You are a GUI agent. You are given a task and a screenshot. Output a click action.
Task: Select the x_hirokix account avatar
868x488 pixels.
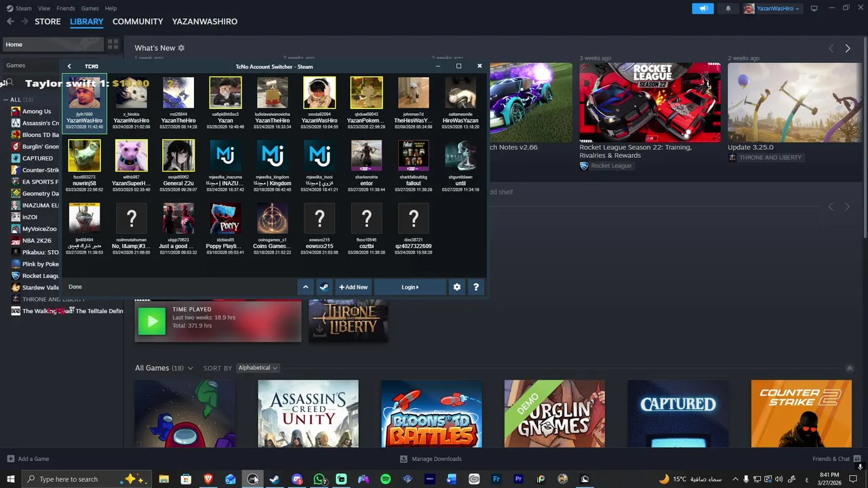pos(131,92)
